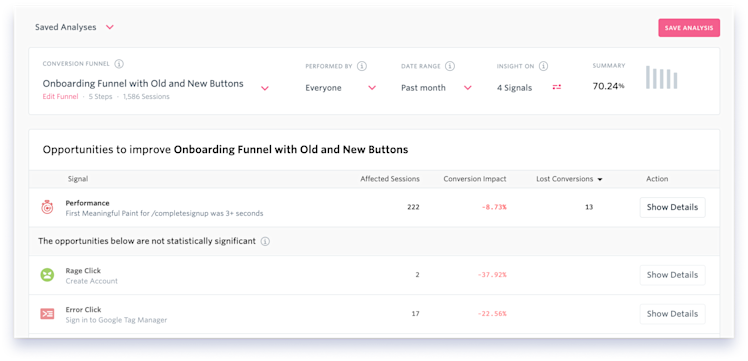The image size is (748, 361).
Task: Expand the Onboarding Funnel selector chevron
Action: pyautogui.click(x=265, y=88)
